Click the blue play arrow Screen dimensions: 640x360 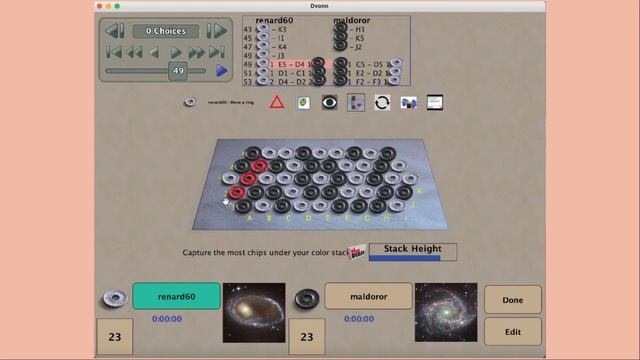[x=222, y=71]
